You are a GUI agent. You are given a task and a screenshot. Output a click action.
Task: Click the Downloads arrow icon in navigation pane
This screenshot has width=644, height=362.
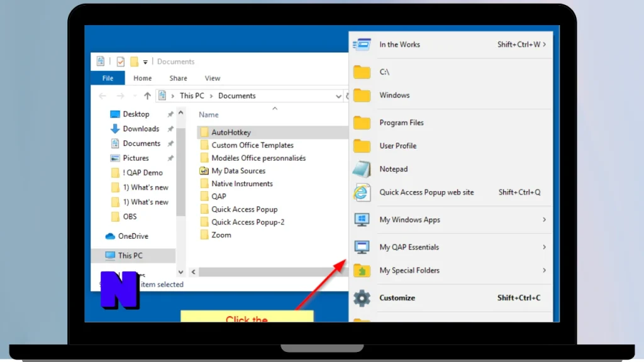115,128
